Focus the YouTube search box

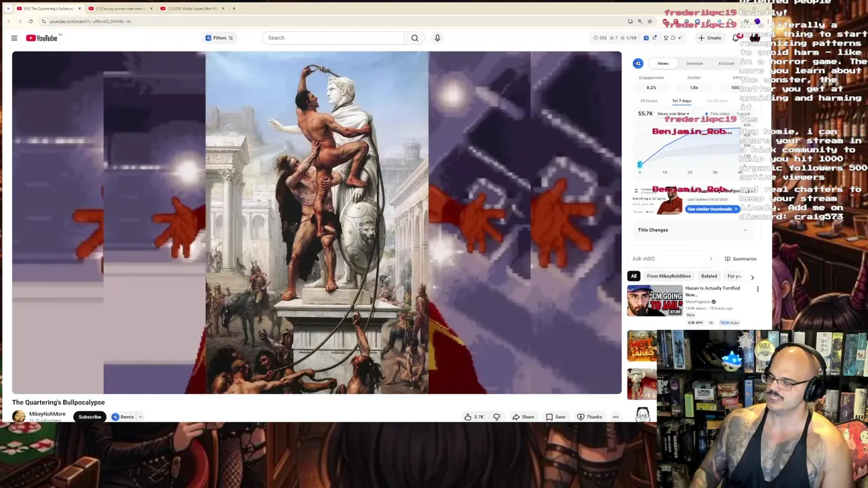[334, 38]
